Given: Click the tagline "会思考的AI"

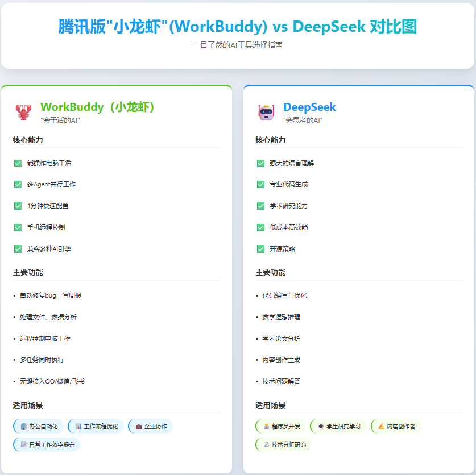Looking at the screenshot, I should coord(303,120).
